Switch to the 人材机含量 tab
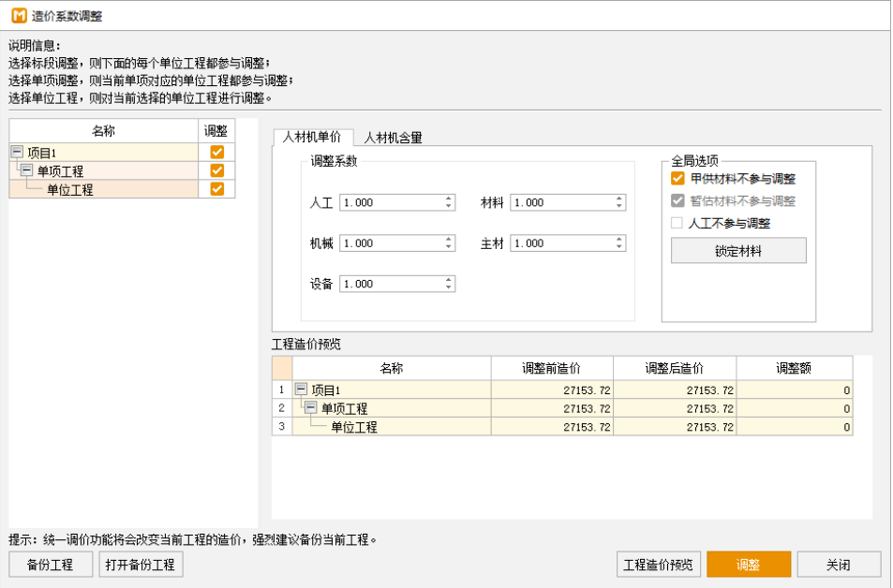 [x=393, y=138]
